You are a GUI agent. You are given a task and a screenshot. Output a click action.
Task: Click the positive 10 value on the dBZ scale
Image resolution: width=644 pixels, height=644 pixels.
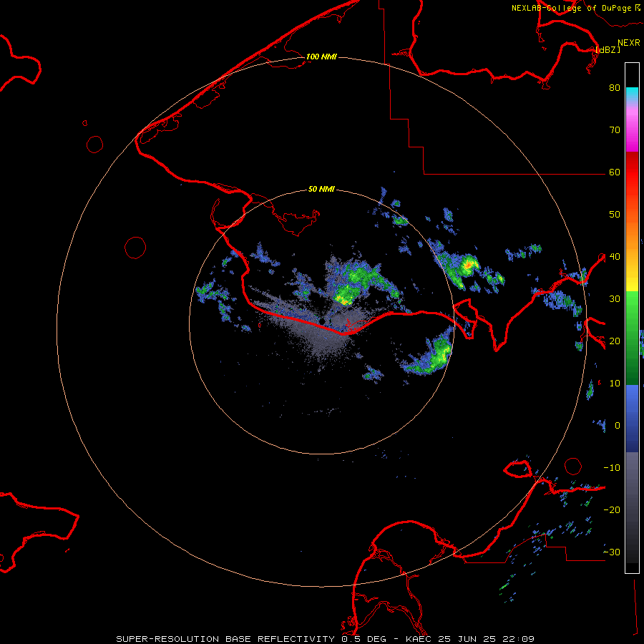[x=615, y=384]
